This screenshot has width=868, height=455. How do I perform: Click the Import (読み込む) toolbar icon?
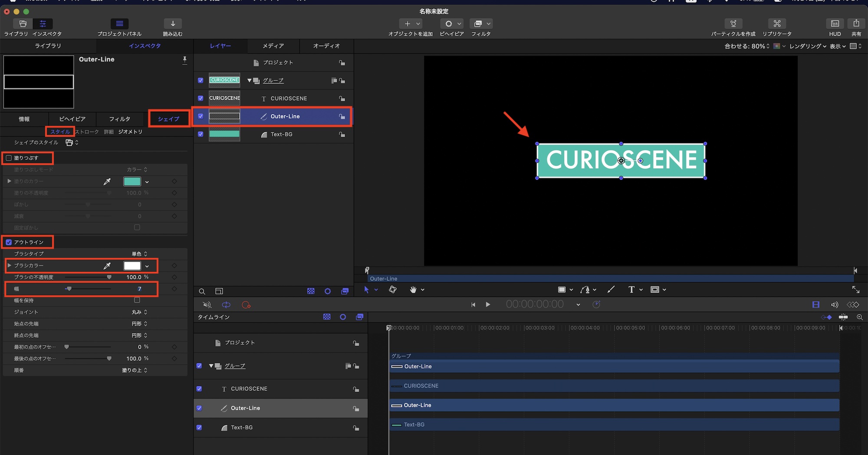click(x=173, y=24)
